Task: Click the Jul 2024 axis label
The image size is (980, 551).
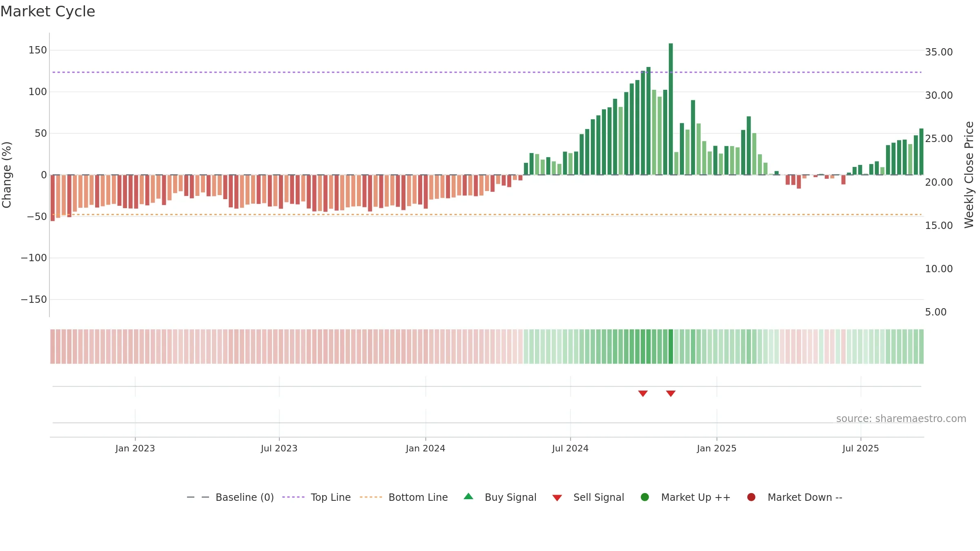Action: click(570, 449)
